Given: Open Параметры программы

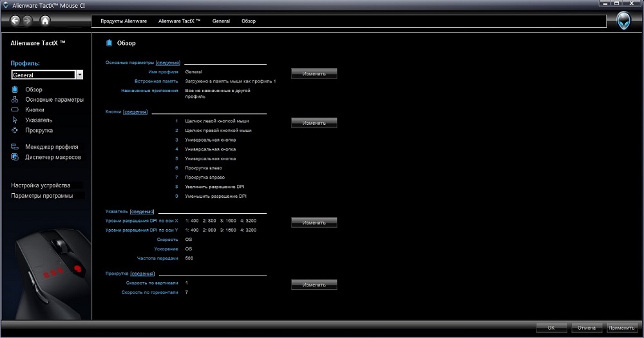Looking at the screenshot, I should [x=42, y=196].
